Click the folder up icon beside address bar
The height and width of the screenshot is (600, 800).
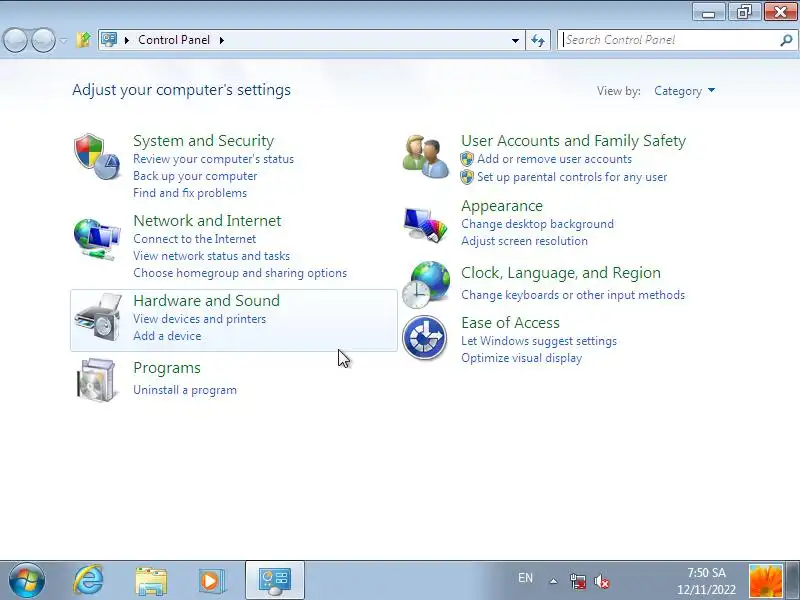click(x=83, y=40)
